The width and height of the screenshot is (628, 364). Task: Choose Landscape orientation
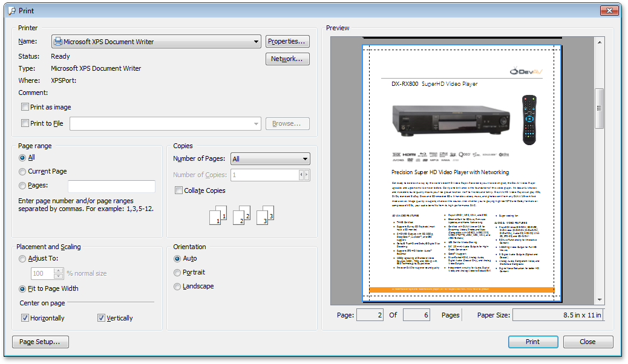178,286
